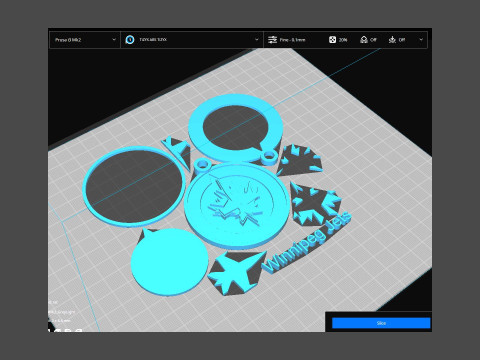Select the Winnipeg Jets text model
This screenshot has width=480, height=360.
click(x=307, y=242)
